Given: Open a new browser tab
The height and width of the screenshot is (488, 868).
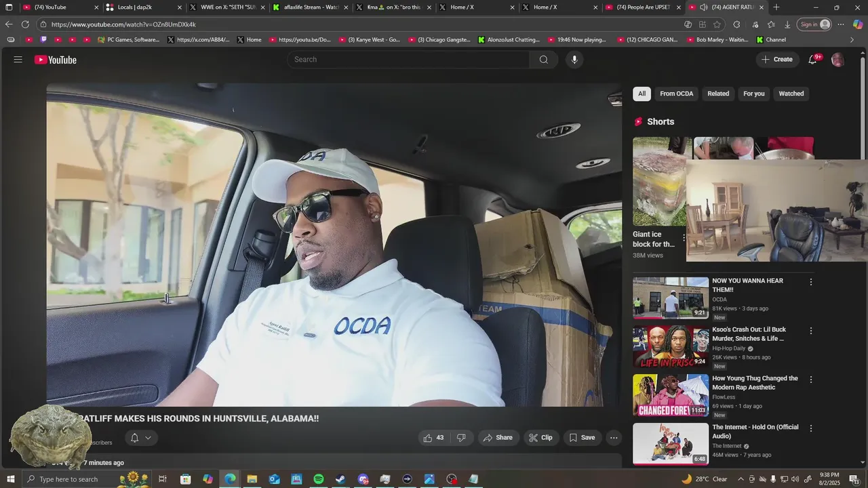Looking at the screenshot, I should point(776,7).
